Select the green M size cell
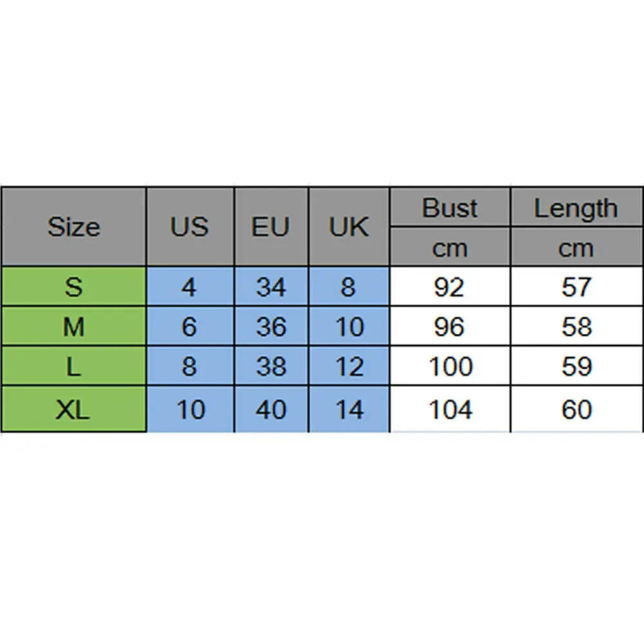Screen dimensions: 644x644 (73, 326)
